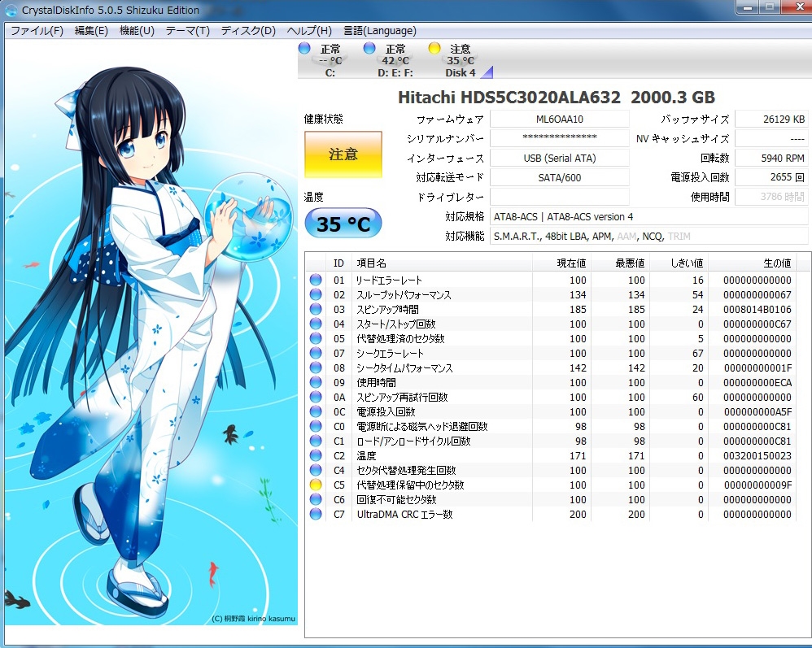Click the power-on hours field 3786 時間
This screenshot has height=648, width=812.
click(771, 197)
